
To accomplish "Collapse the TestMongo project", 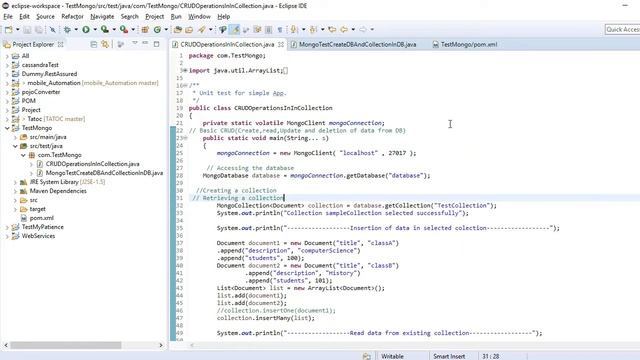I will (x=7, y=128).
